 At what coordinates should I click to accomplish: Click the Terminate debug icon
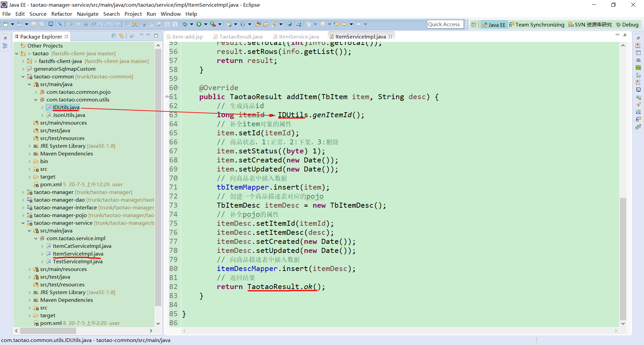(x=86, y=24)
